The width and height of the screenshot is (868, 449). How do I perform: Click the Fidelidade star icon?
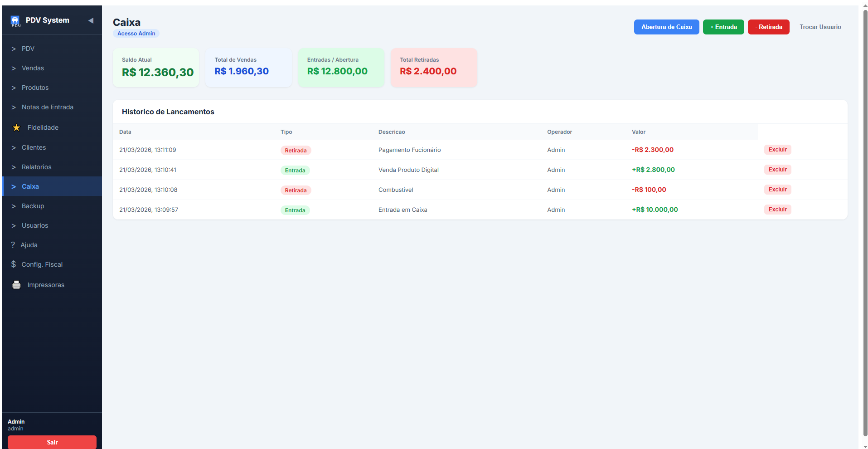coord(16,128)
